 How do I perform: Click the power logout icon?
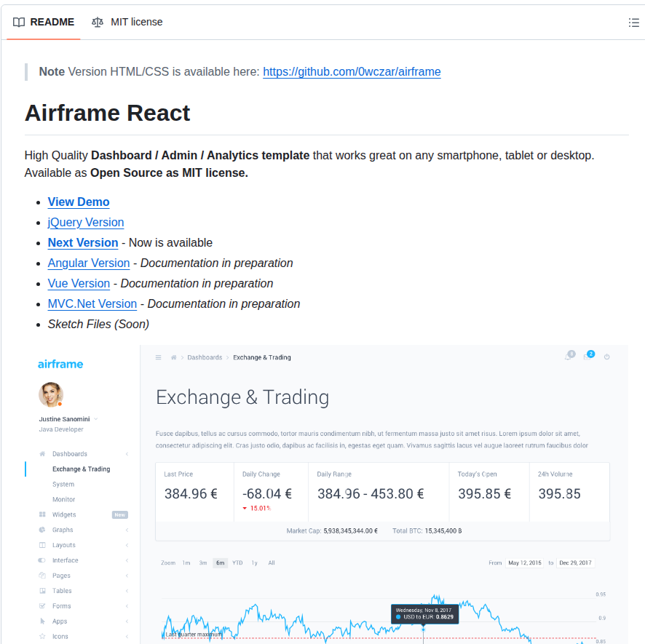click(x=607, y=357)
